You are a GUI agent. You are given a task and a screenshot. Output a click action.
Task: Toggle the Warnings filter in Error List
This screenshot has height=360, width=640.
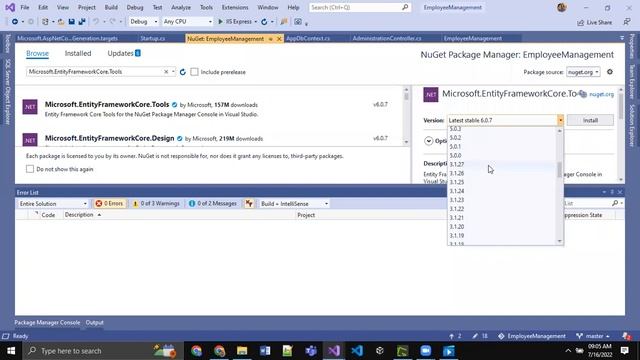click(156, 203)
